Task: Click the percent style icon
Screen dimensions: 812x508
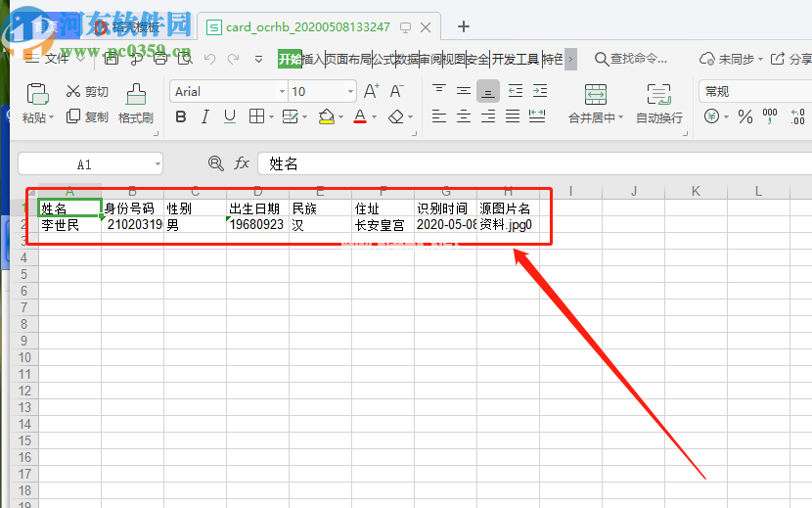Action: [x=744, y=117]
